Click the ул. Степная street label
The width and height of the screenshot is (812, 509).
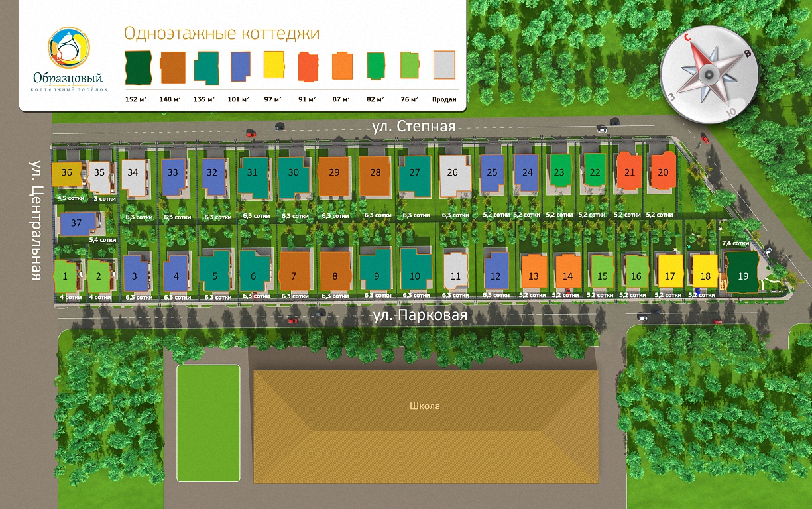click(x=412, y=126)
